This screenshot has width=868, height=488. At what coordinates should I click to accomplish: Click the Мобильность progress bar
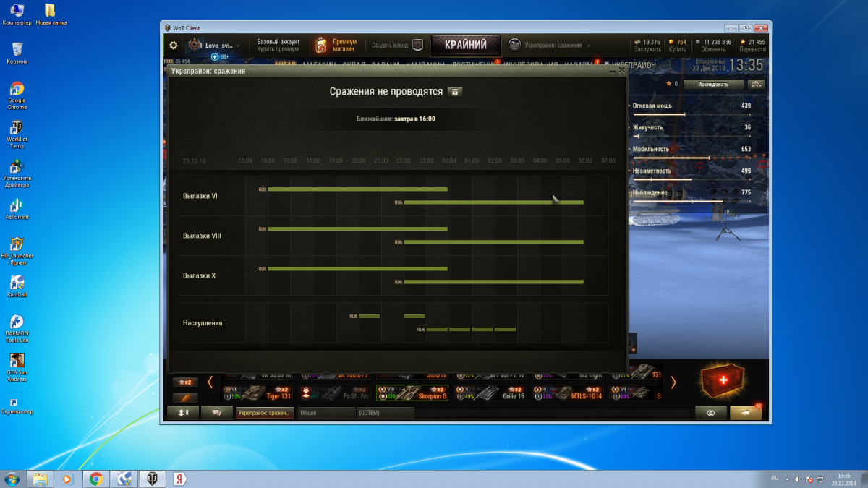[x=692, y=158]
